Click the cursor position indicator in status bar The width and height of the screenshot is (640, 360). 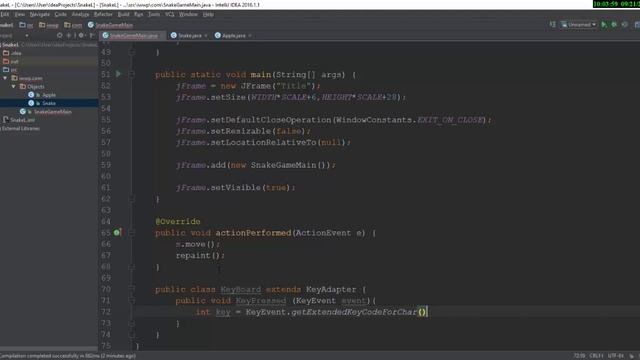point(579,356)
